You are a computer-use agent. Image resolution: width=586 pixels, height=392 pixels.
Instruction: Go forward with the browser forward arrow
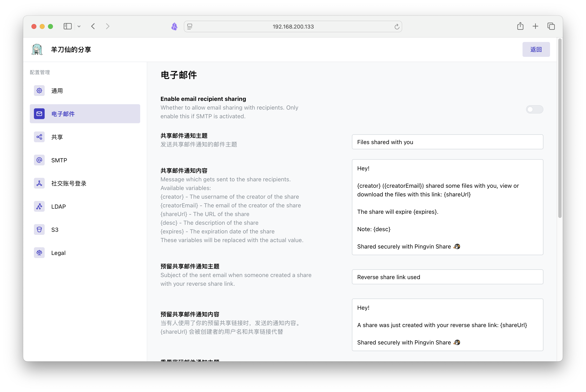(108, 26)
